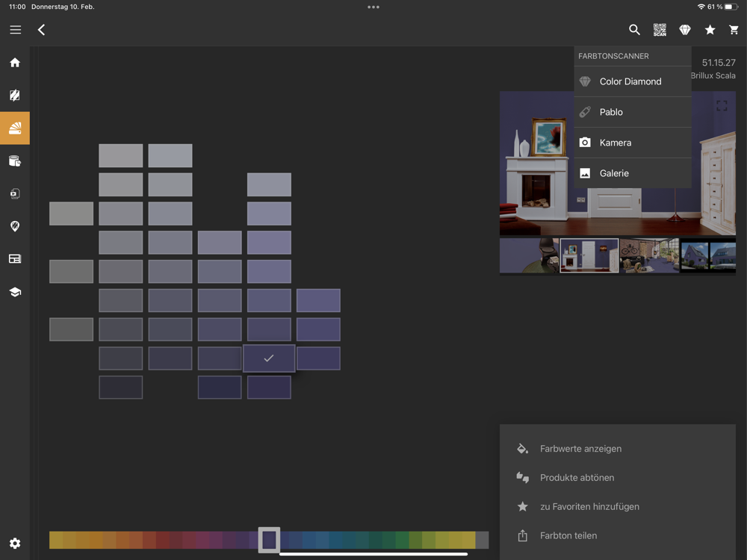Choose Color Diamond from scanner menu
The height and width of the screenshot is (560, 747).
[630, 81]
